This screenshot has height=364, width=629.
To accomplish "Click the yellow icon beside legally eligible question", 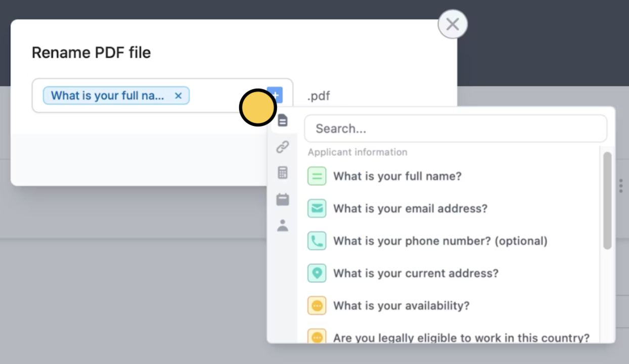I will 317,336.
